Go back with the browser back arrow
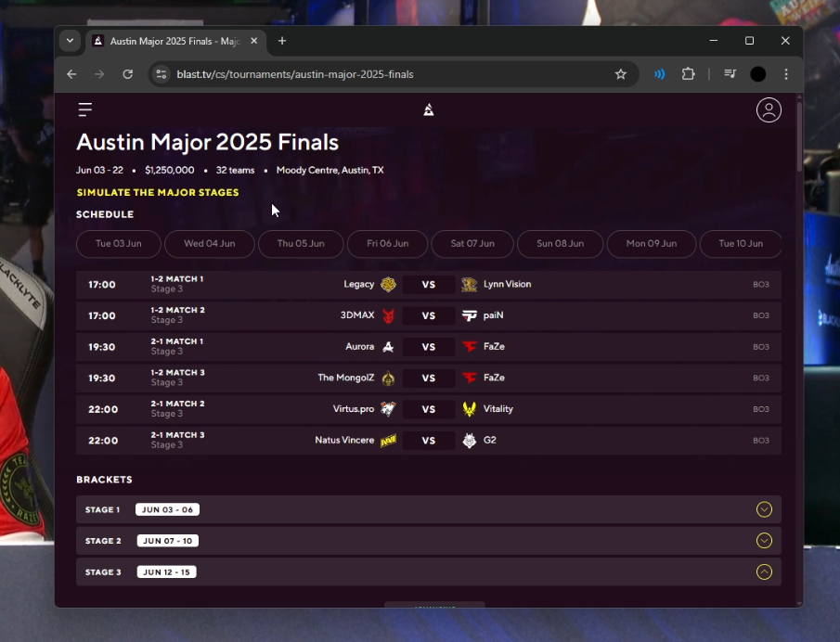Screen dimensions: 840x642 [x=71, y=74]
